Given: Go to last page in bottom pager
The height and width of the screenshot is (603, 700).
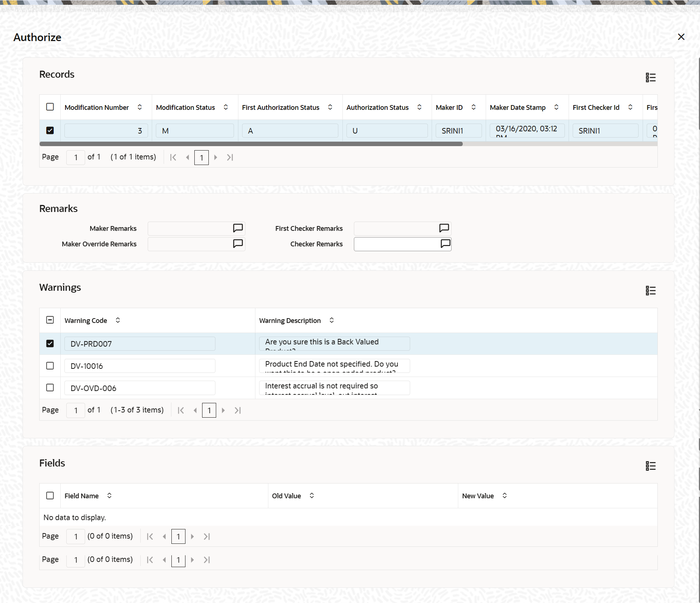Looking at the screenshot, I should click(207, 560).
